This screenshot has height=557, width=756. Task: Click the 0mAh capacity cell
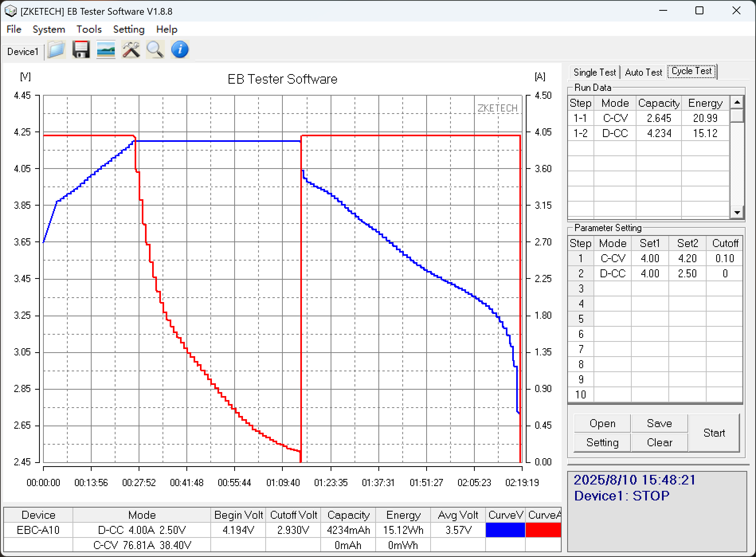348,545
